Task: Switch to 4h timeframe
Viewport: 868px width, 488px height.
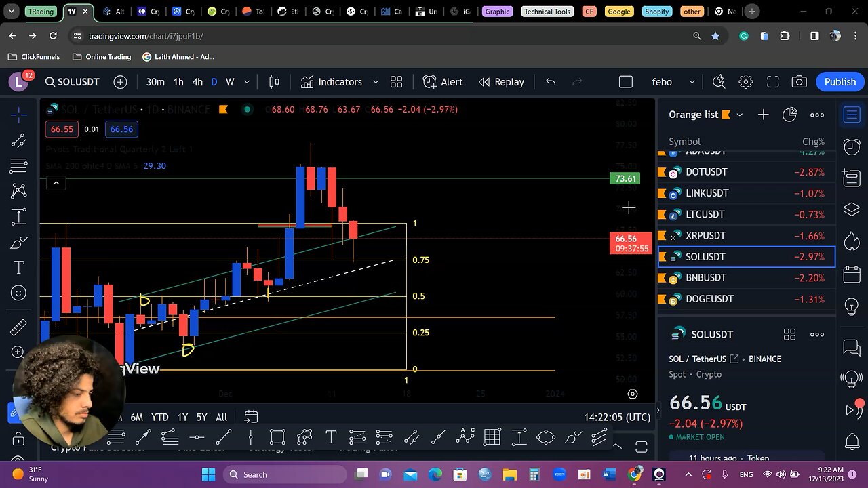Action: click(197, 82)
